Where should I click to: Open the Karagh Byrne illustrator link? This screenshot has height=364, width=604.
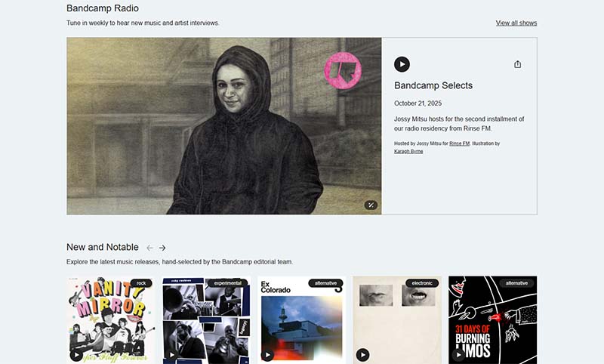coord(408,151)
